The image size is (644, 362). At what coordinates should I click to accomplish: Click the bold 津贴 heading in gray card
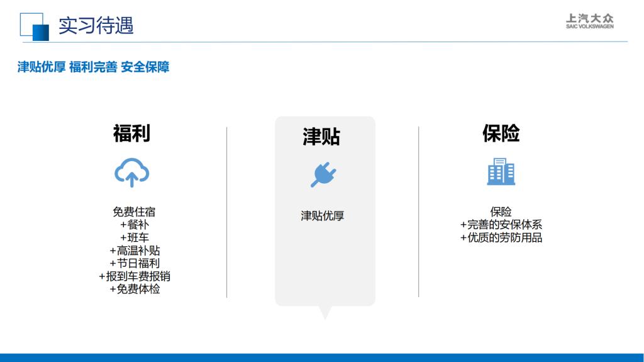(321, 137)
